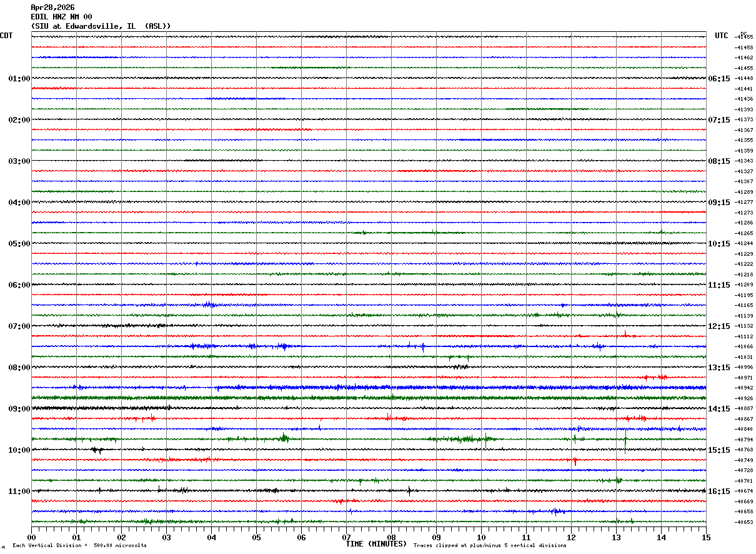The image size is (756, 554).
Task: Select the CDT timezone column header
Action: click(x=6, y=36)
